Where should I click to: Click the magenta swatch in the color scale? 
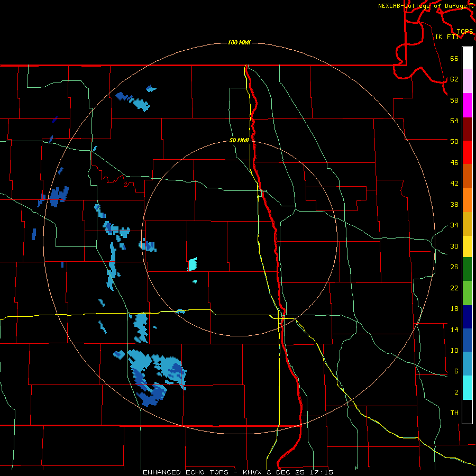(x=467, y=105)
